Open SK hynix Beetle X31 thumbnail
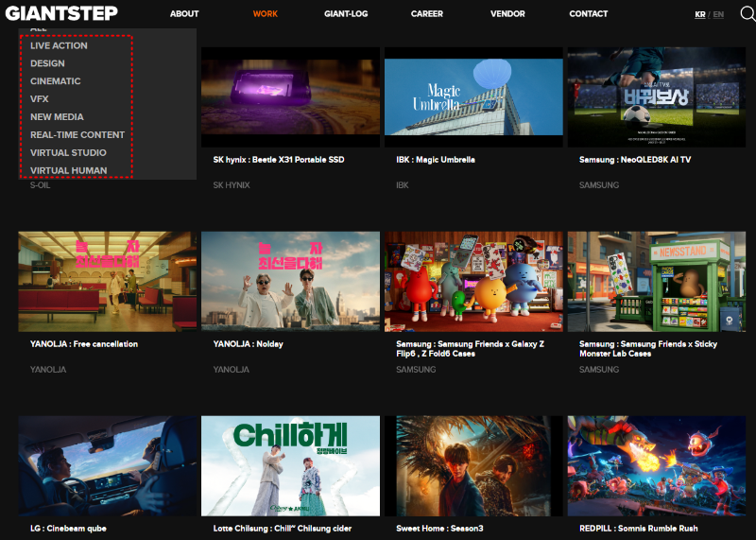The height and width of the screenshot is (540, 756). [290, 97]
